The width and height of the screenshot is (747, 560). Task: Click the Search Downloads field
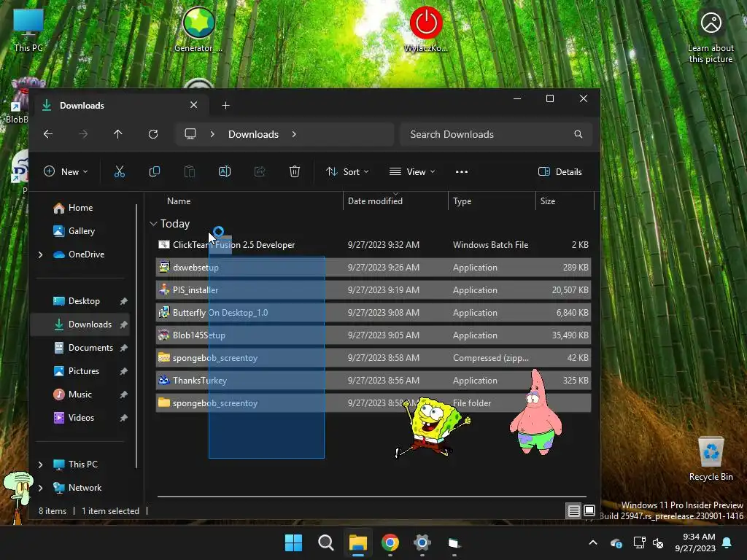point(496,134)
